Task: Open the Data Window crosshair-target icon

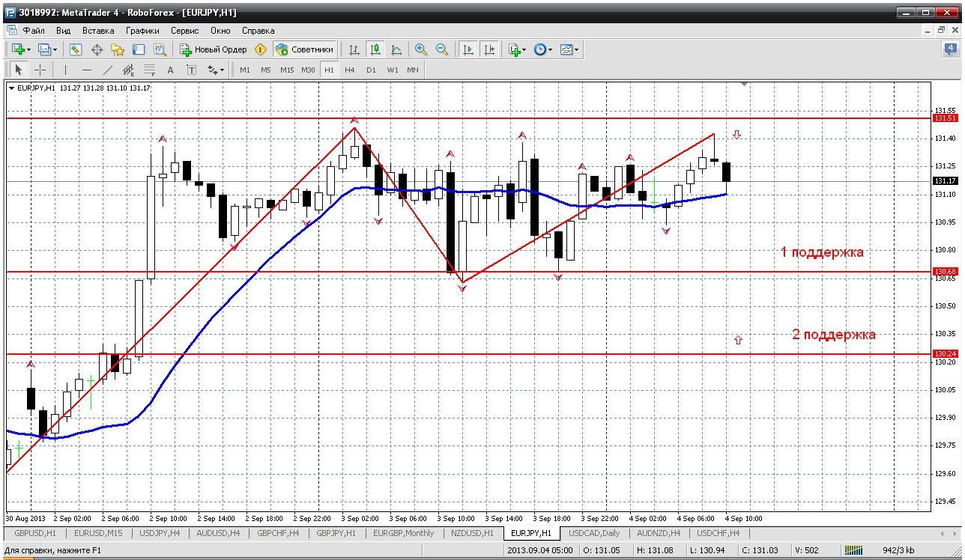Action: [x=97, y=49]
